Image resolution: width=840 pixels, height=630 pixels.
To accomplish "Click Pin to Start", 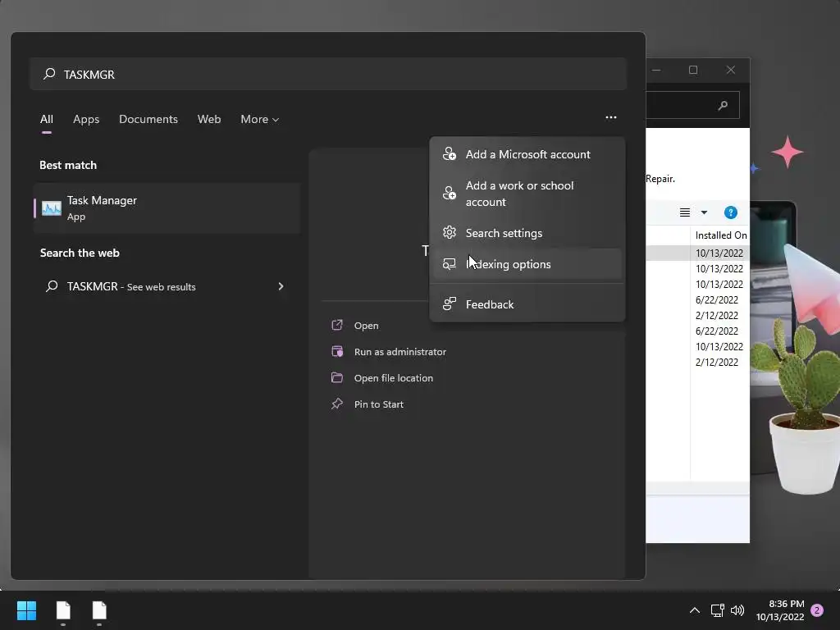I will coord(379,404).
